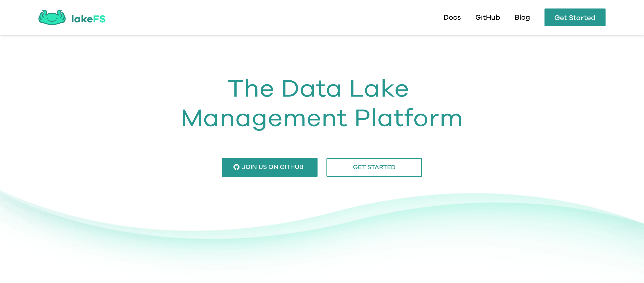
Task: Click the GitHub octocat icon in the Join Us button
Action: coord(236,167)
